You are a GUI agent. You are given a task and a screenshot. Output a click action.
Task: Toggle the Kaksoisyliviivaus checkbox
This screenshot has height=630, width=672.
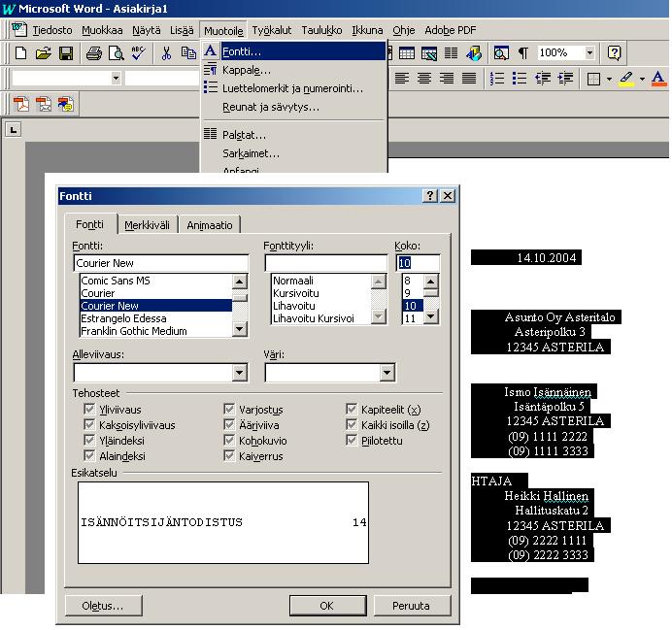[x=89, y=424]
